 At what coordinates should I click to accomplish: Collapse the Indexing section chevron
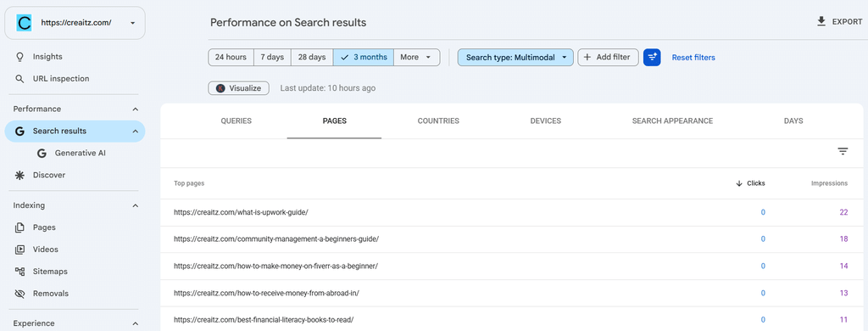(x=136, y=205)
